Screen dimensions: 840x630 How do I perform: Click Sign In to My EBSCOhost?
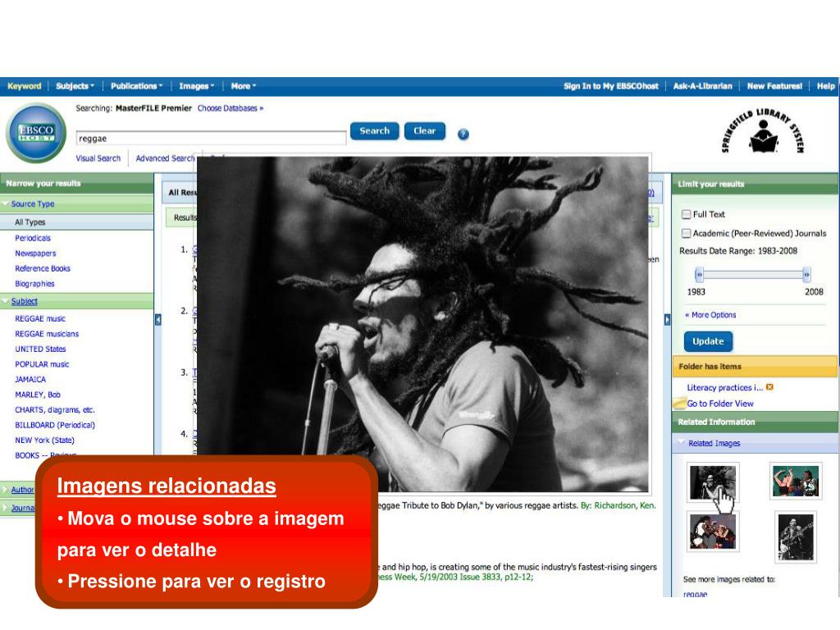click(610, 85)
